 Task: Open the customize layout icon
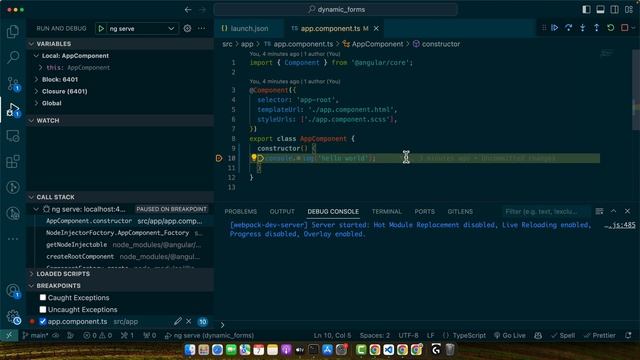click(629, 9)
